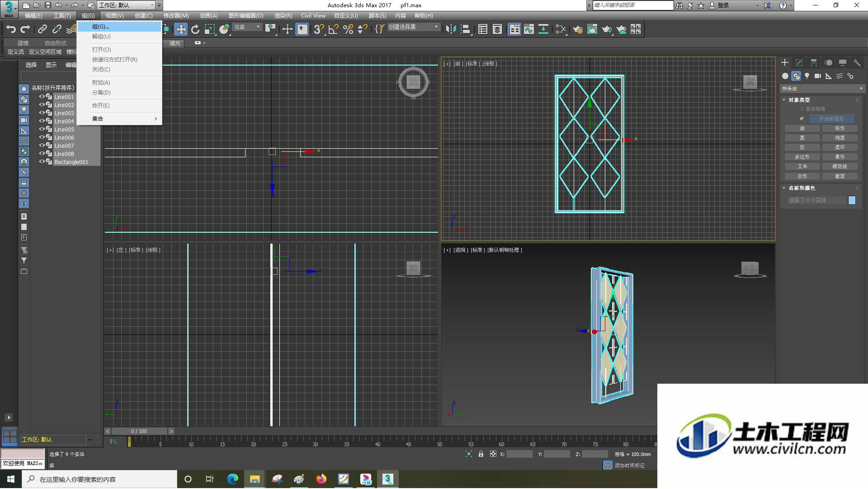
Task: Switch to the Hierarchy command panel
Action: coord(814,63)
